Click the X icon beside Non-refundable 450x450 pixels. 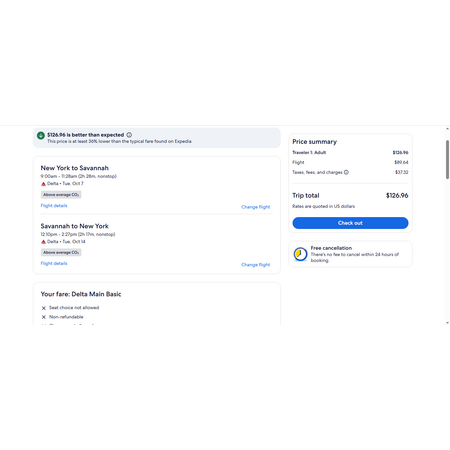pyautogui.click(x=44, y=317)
